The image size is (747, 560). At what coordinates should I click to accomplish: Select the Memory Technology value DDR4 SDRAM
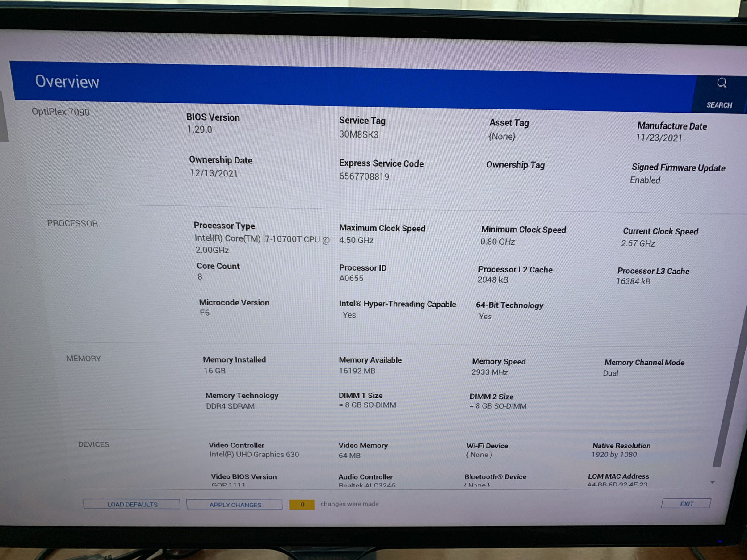tap(230, 406)
